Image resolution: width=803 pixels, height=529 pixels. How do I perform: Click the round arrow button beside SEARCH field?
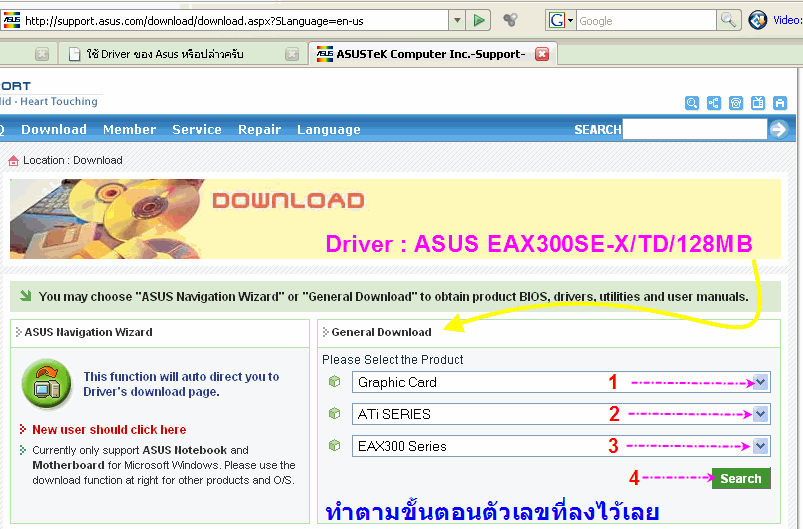point(779,129)
